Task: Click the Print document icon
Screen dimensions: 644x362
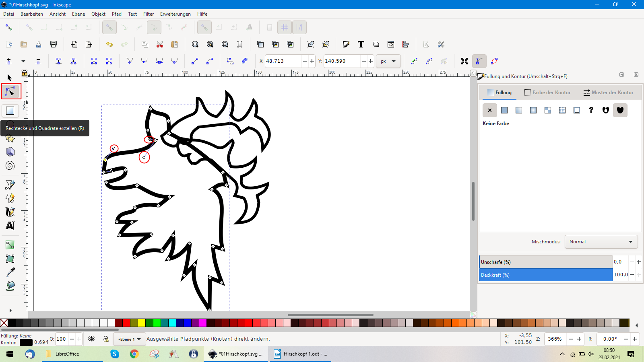Action: pos(54,44)
